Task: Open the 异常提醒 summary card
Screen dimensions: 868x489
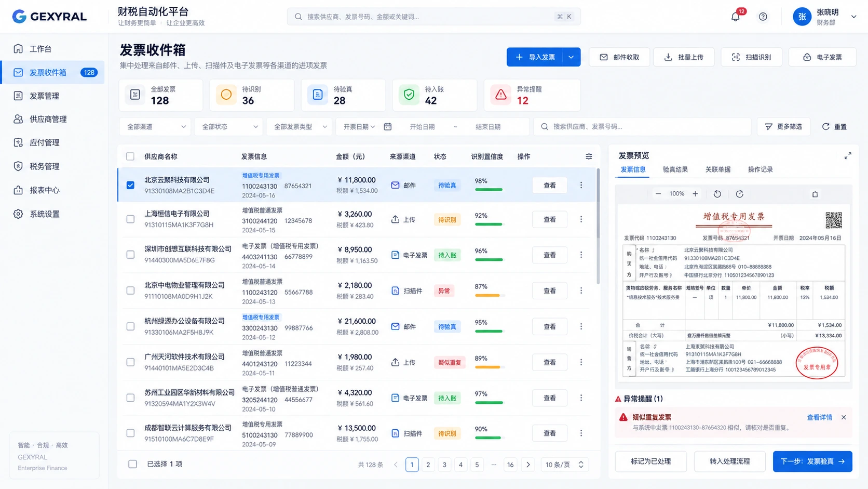Action: tap(532, 95)
